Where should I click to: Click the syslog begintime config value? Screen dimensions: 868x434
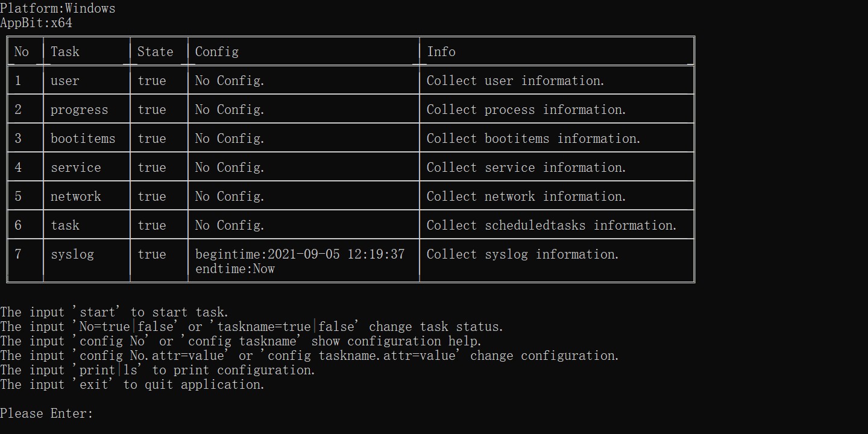click(x=300, y=254)
